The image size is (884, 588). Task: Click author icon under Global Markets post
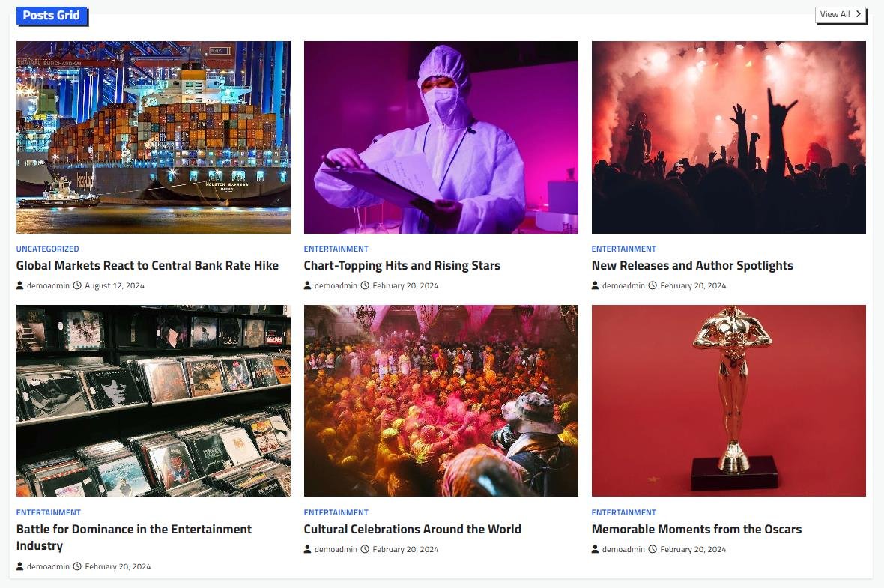click(19, 285)
